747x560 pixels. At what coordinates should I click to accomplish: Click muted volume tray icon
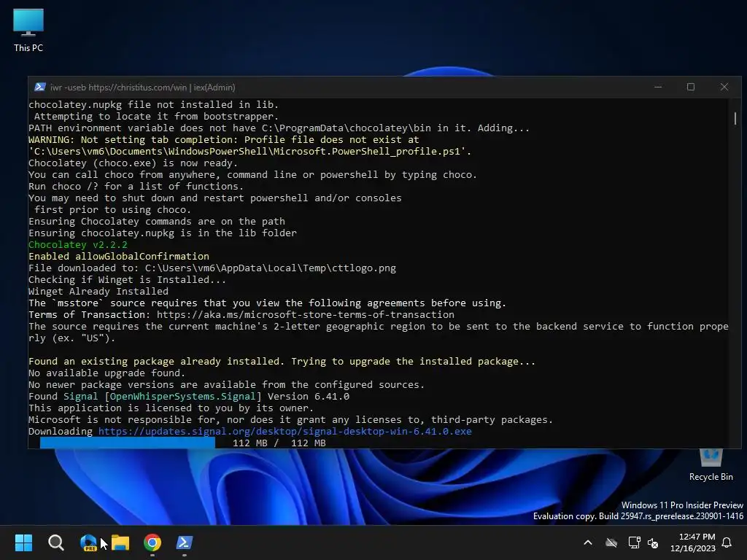click(653, 542)
